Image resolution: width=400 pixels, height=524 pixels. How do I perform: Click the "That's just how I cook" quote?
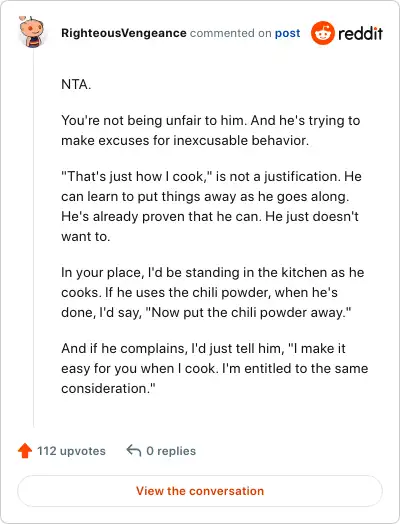138,176
